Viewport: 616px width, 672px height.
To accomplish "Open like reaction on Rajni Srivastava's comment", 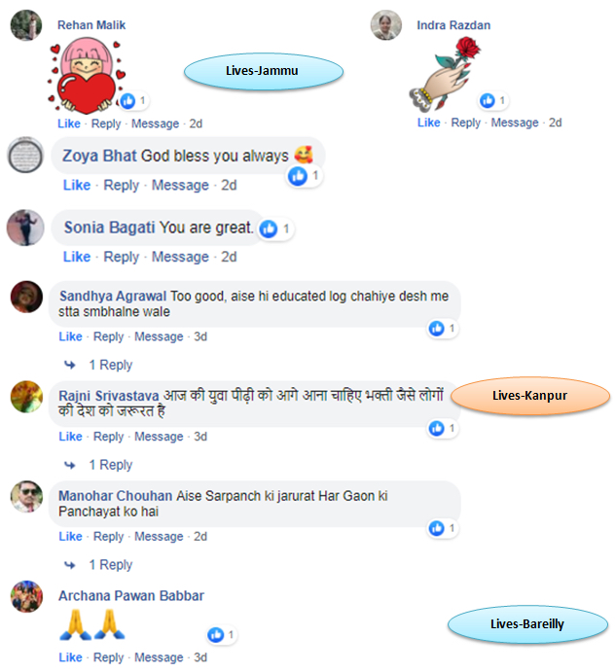I will coord(442,429).
